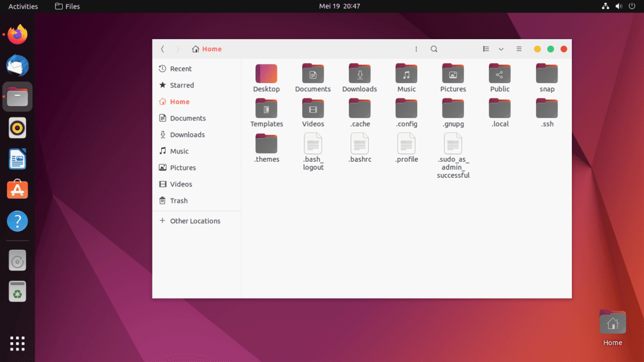This screenshot has height=362, width=644.
Task: Open Thunderbird from the dock
Action: [17, 65]
